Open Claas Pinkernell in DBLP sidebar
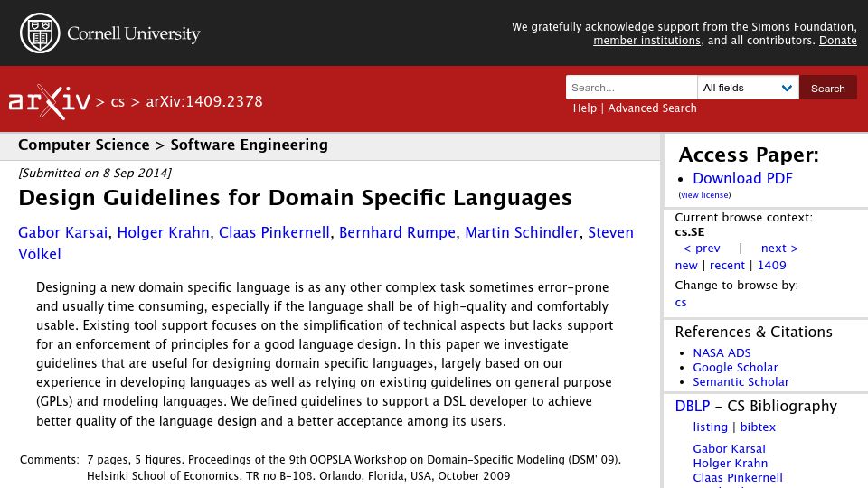 click(738, 477)
